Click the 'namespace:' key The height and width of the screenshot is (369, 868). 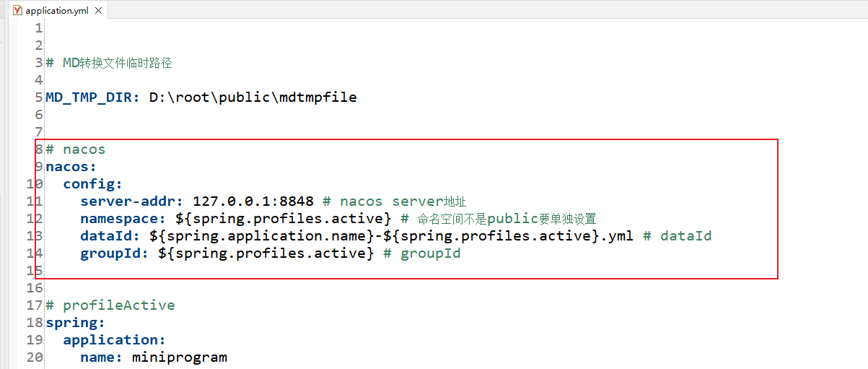(123, 218)
